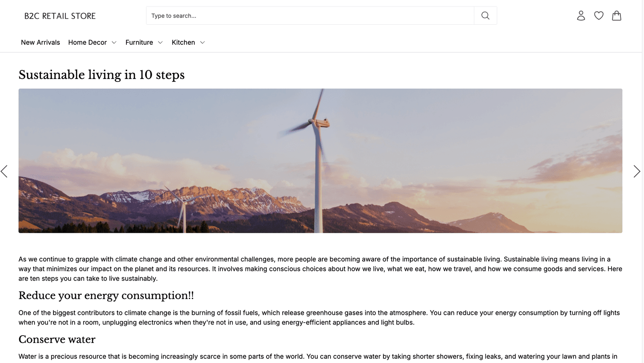
Task: Select the wind turbine banner image
Action: 320,160
